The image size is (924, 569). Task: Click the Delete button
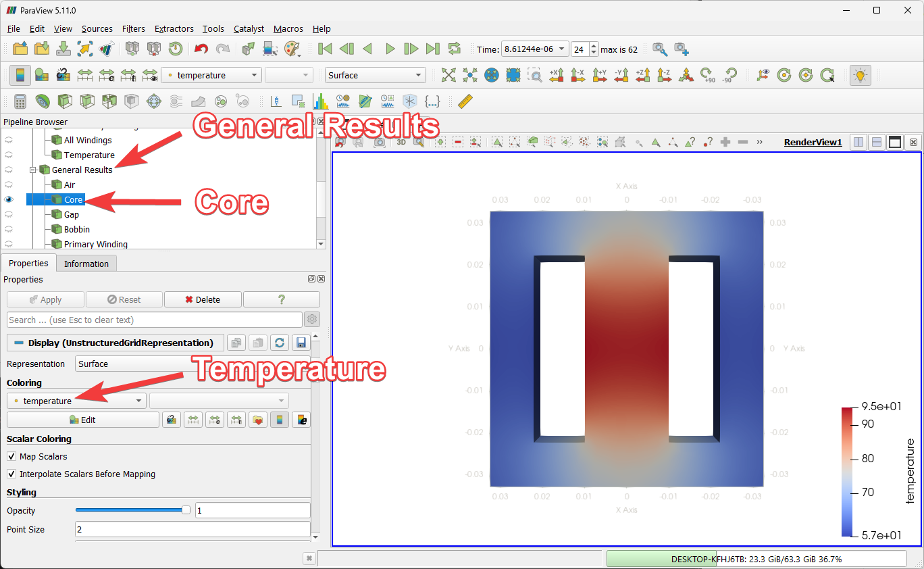click(203, 299)
